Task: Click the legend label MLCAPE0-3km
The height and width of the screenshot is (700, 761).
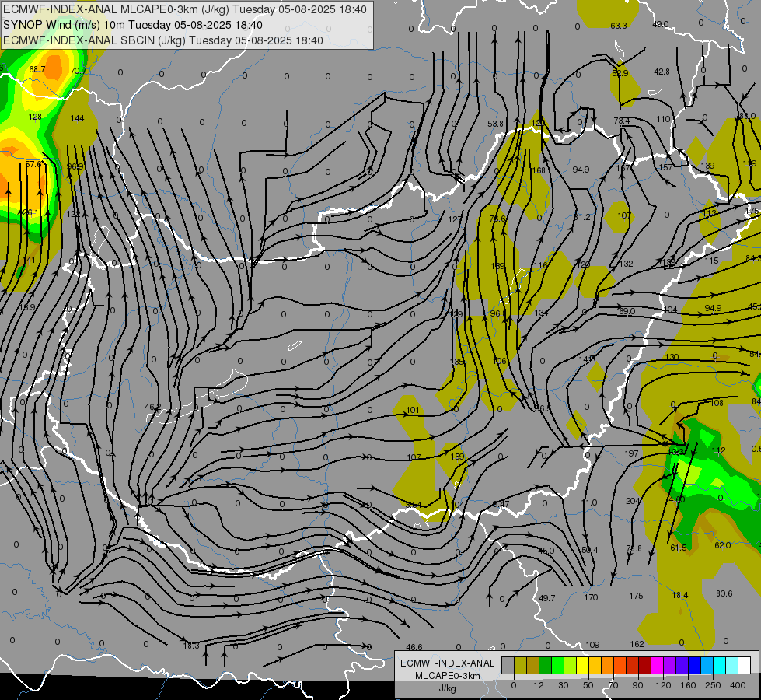Action: point(447,675)
